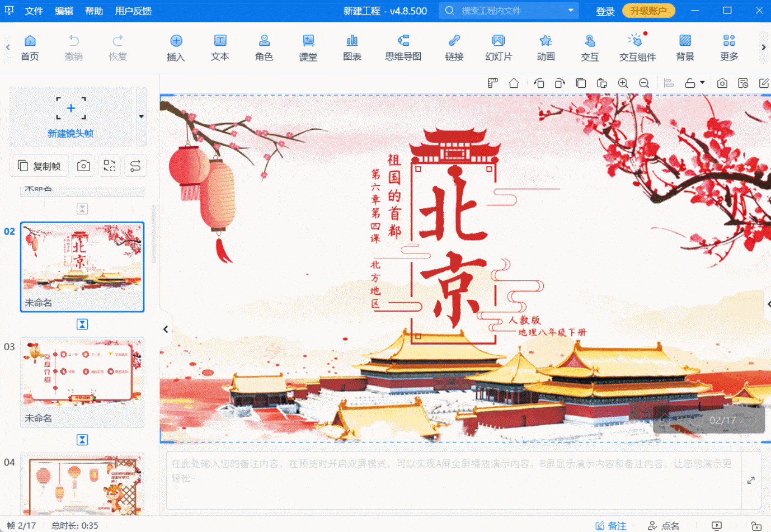Screen dimensions: 771x532
Task: Open the 思维导图 mind map tool
Action: tap(403, 48)
